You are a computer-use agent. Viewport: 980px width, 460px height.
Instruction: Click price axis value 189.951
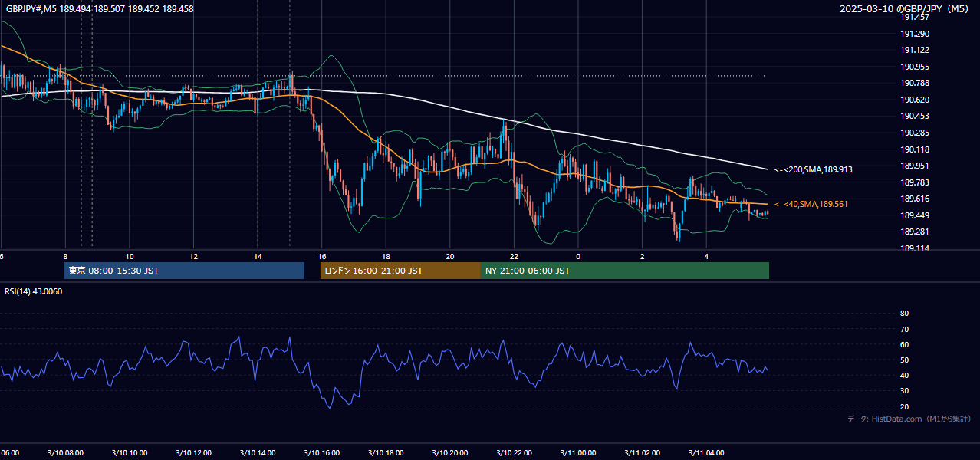click(x=915, y=166)
